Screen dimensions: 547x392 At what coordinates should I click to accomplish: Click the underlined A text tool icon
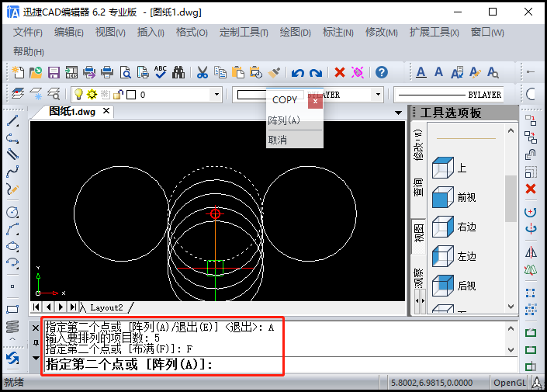(x=421, y=72)
